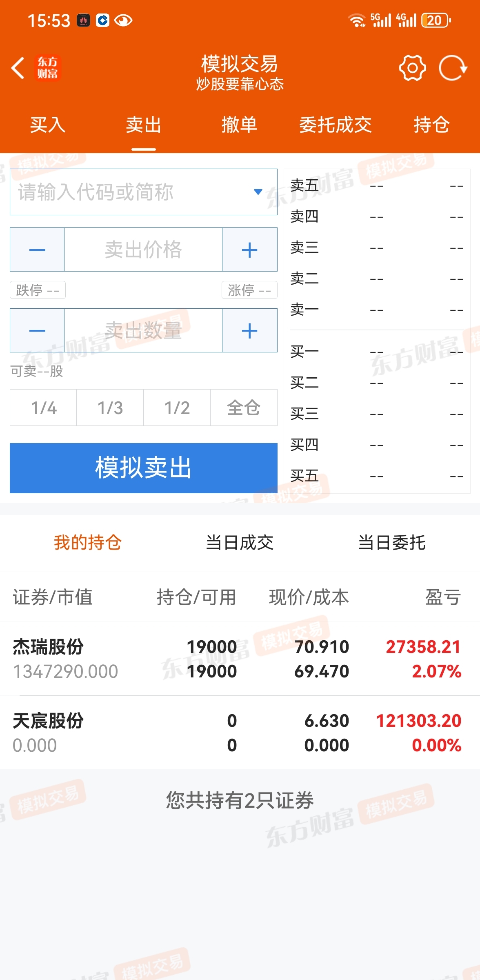Select the 卖五 order book row
480x980 pixels.
click(377, 186)
